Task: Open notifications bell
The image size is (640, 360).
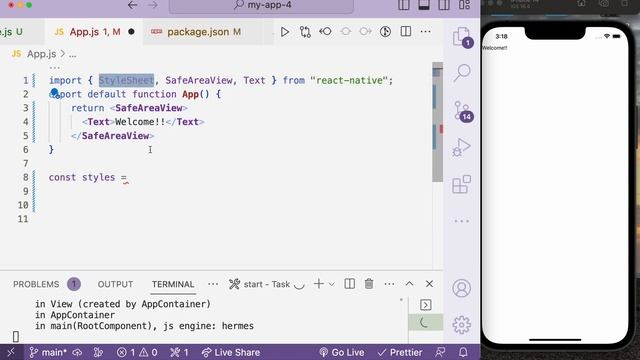Action: click(x=463, y=352)
